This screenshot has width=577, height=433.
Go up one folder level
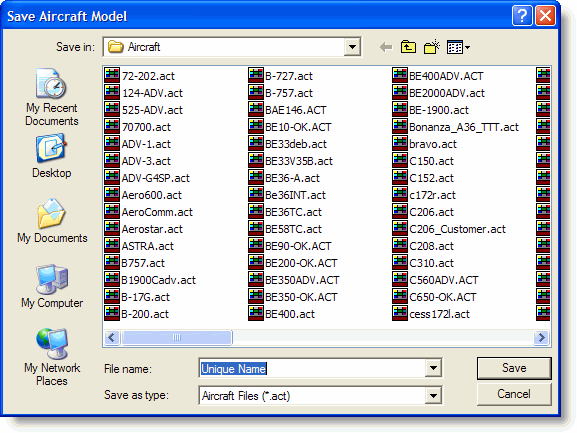click(x=408, y=47)
